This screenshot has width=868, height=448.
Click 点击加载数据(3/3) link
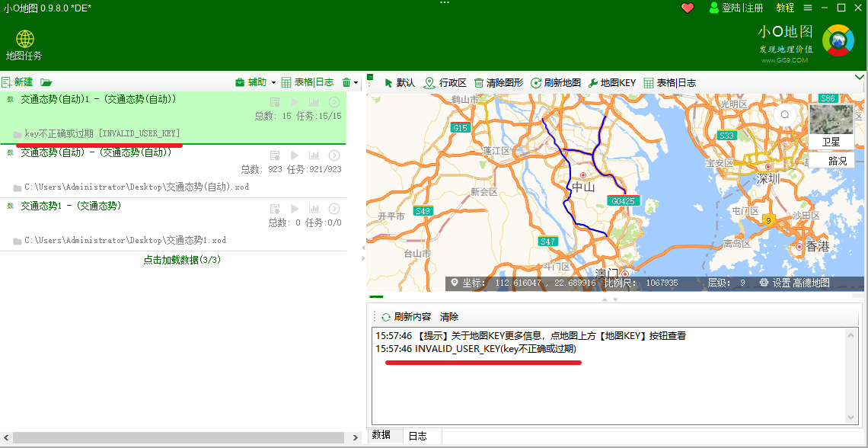pos(181,260)
